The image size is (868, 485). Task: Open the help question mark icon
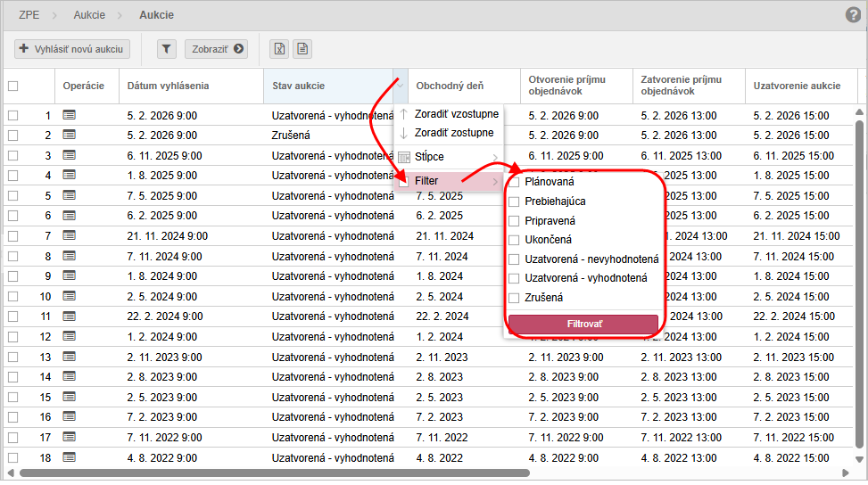(853, 15)
